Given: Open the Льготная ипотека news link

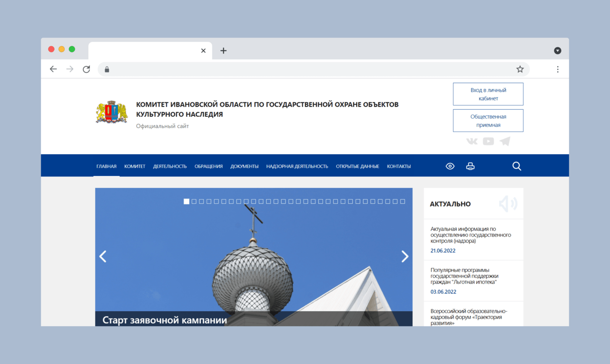Looking at the screenshot, I should [x=465, y=276].
